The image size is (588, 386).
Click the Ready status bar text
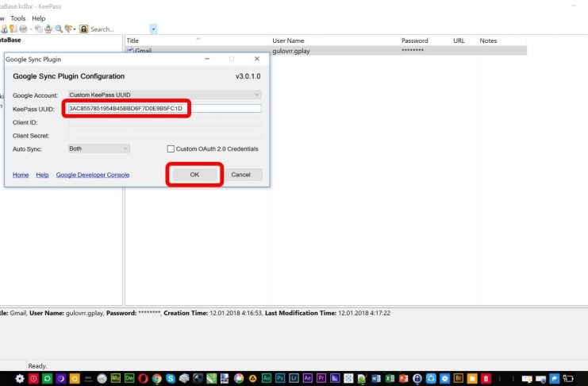[37, 365]
